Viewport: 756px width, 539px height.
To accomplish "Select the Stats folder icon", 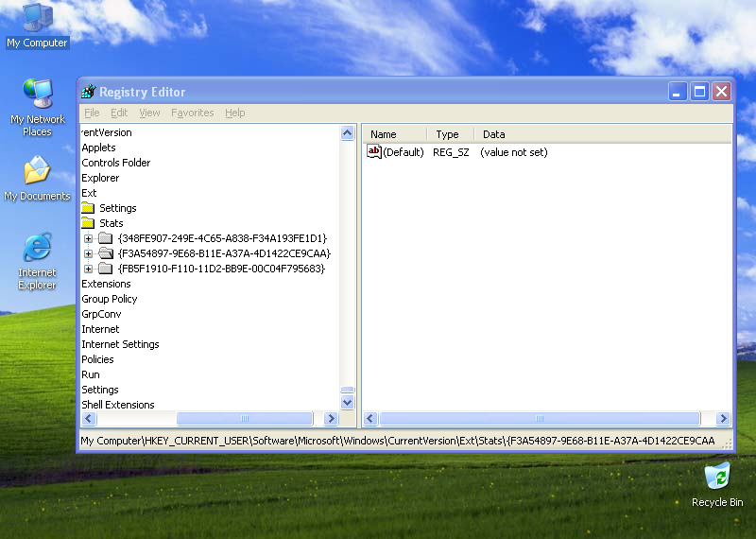I will pyautogui.click(x=88, y=223).
